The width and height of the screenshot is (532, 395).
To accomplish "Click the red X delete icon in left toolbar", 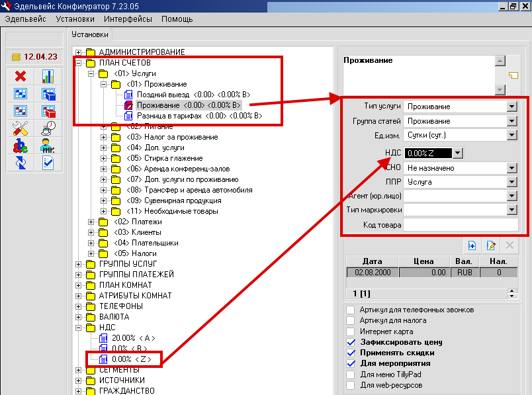I will 20,76.
